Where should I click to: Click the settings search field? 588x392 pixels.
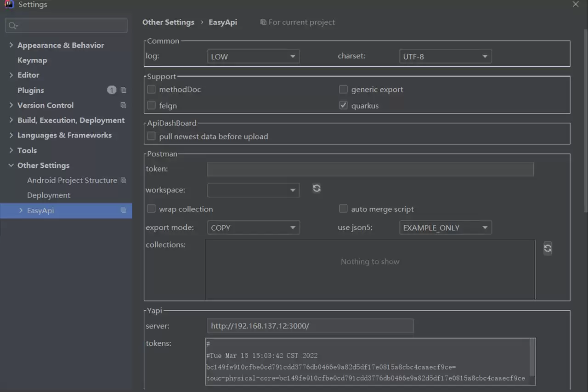[x=66, y=26]
